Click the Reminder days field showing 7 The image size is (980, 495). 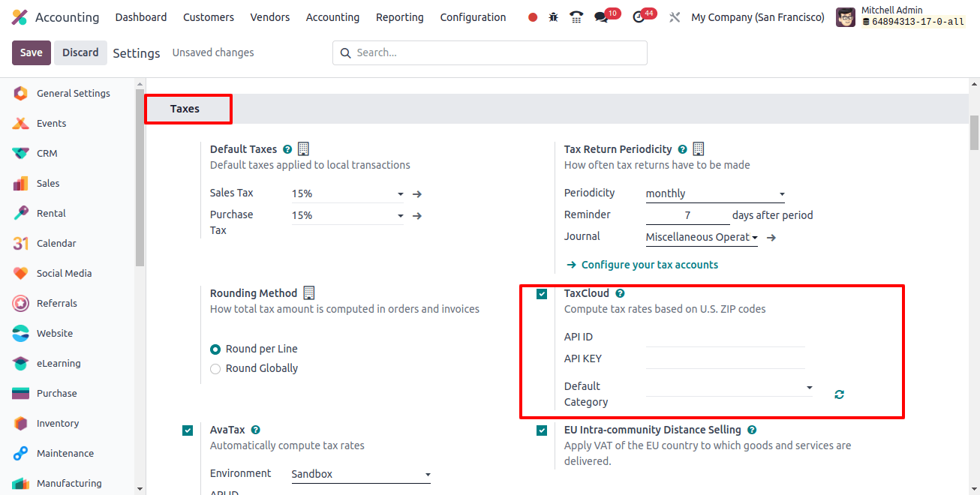(687, 215)
